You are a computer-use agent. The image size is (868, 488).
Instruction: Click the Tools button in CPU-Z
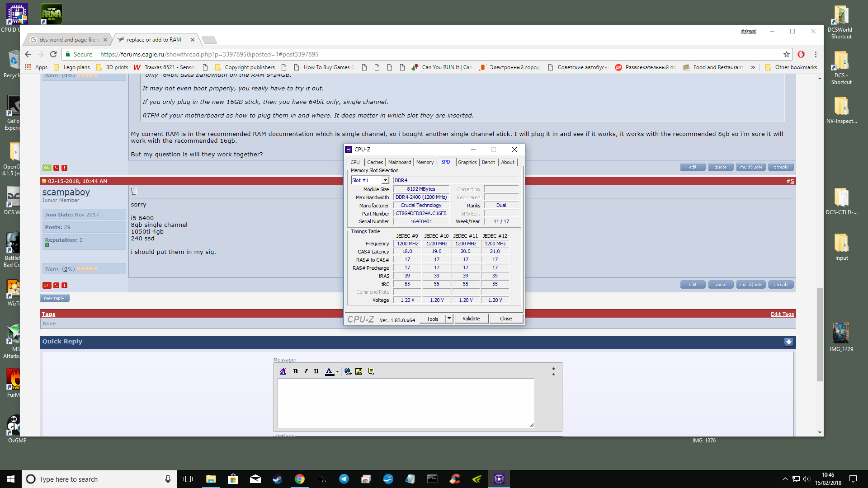(433, 319)
